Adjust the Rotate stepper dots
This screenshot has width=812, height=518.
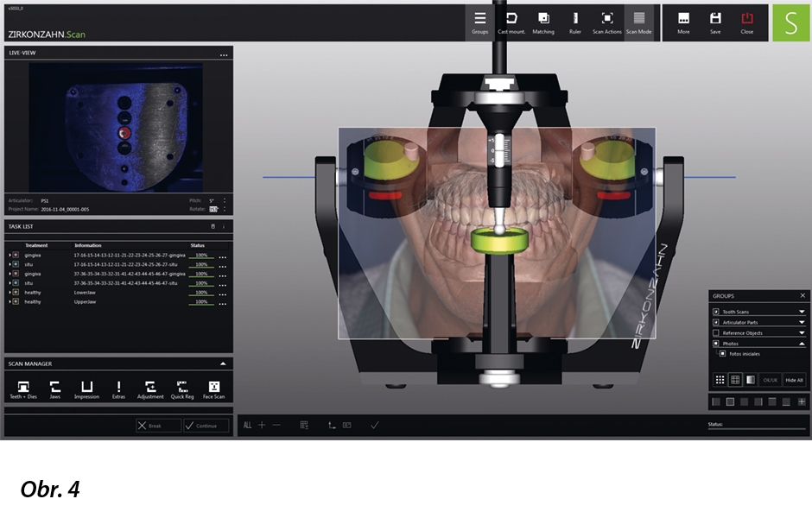point(225,209)
